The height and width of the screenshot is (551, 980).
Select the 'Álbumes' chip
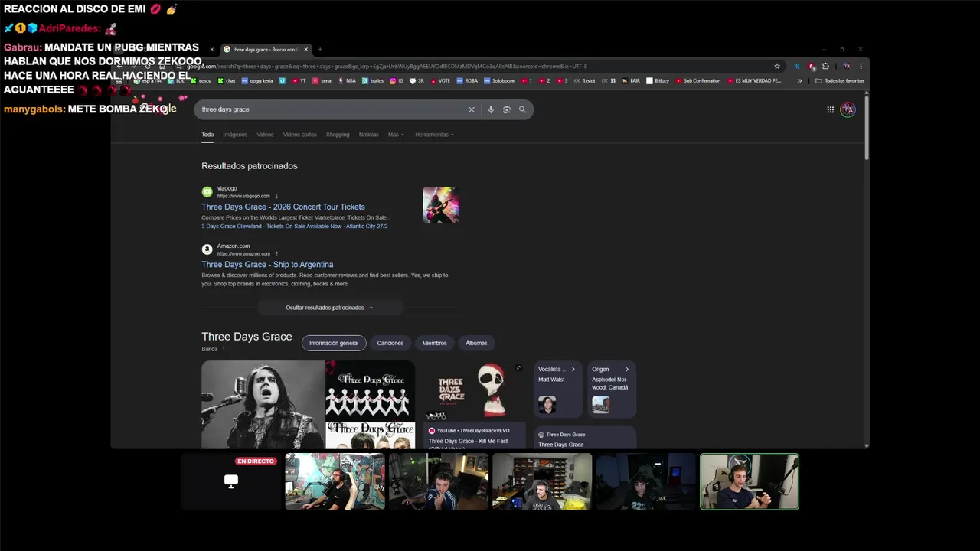(x=476, y=343)
